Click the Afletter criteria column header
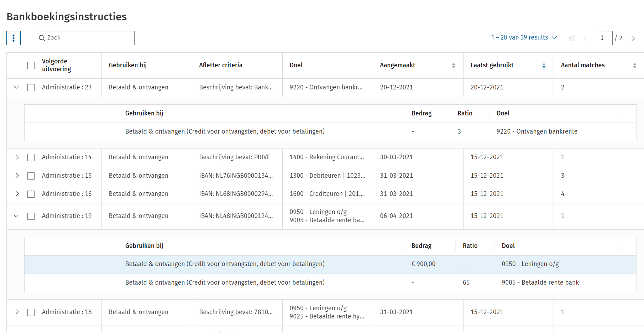644x332 pixels. click(x=220, y=65)
